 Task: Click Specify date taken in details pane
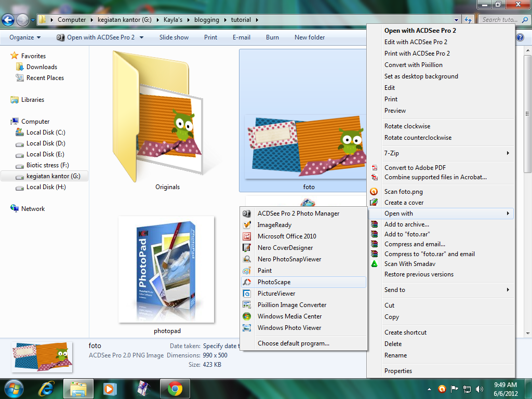tap(221, 346)
